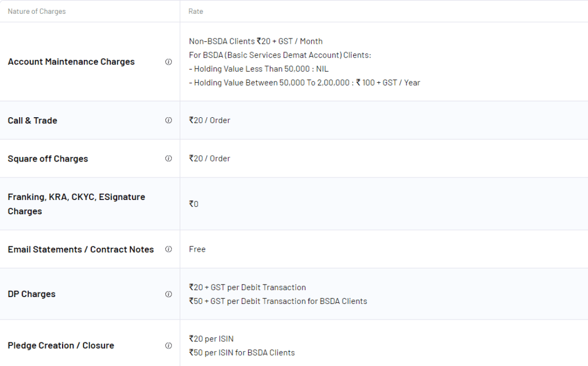Click the Call & Trade row label
The image size is (588, 366).
33,121
